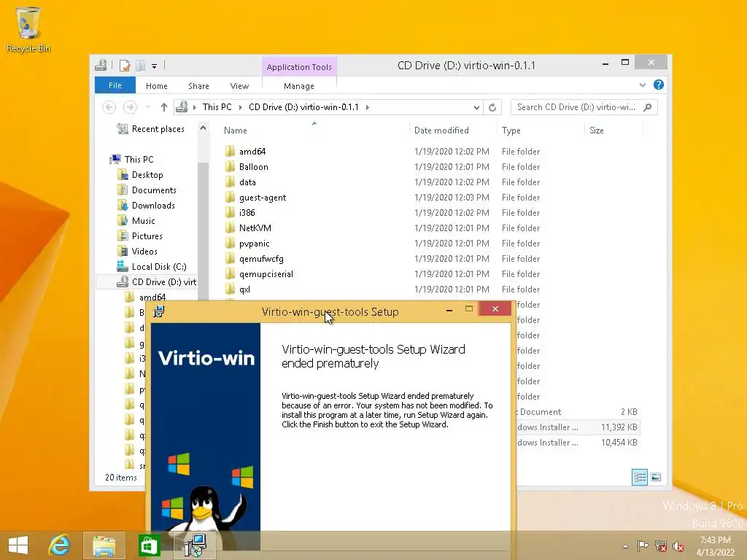Switch to Large icons view layout
The height and width of the screenshot is (560, 747).
tap(656, 477)
